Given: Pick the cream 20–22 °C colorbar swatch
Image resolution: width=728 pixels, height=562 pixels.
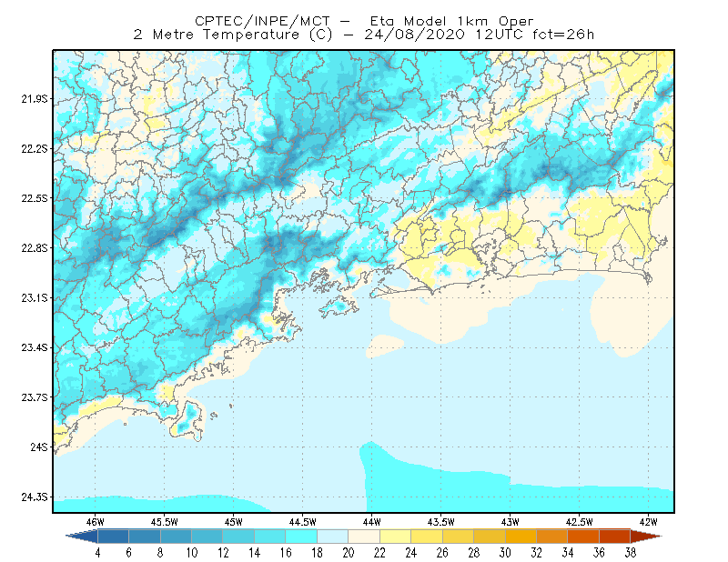Looking at the screenshot, I should 364,537.
